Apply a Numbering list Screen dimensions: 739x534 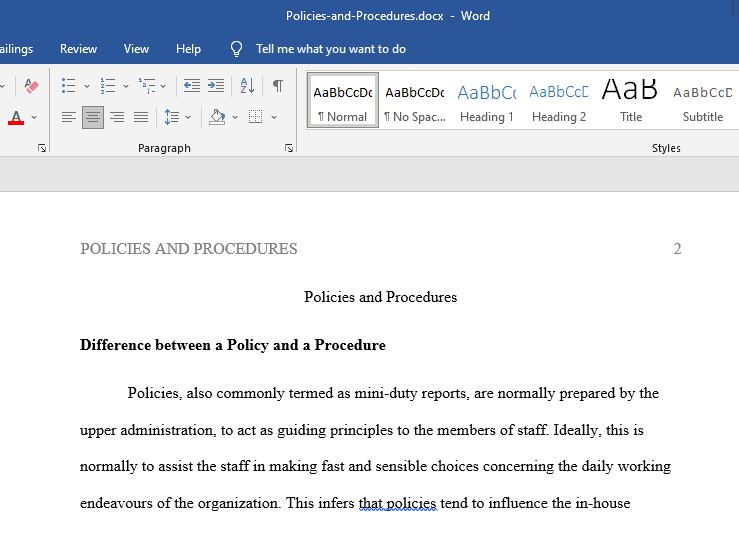click(x=107, y=86)
